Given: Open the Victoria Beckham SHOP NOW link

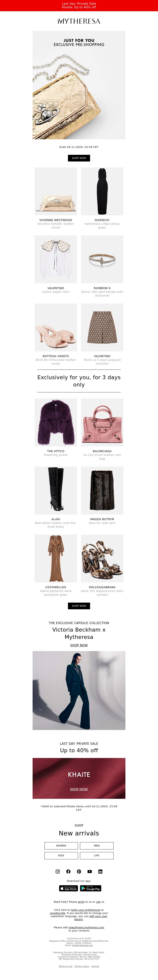Looking at the screenshot, I should coord(79,645).
